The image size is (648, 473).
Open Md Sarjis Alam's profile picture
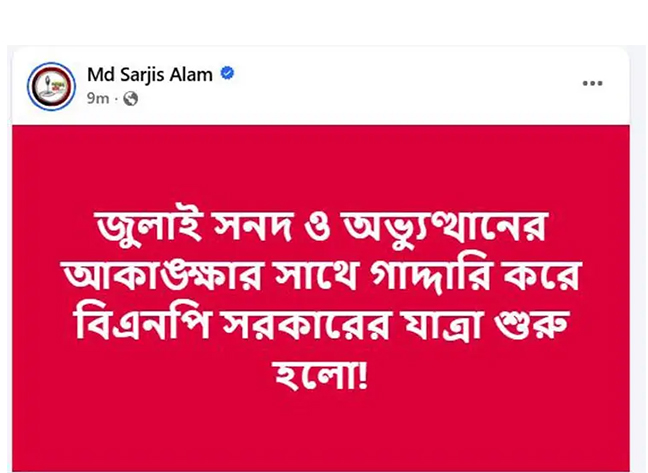[x=52, y=86]
